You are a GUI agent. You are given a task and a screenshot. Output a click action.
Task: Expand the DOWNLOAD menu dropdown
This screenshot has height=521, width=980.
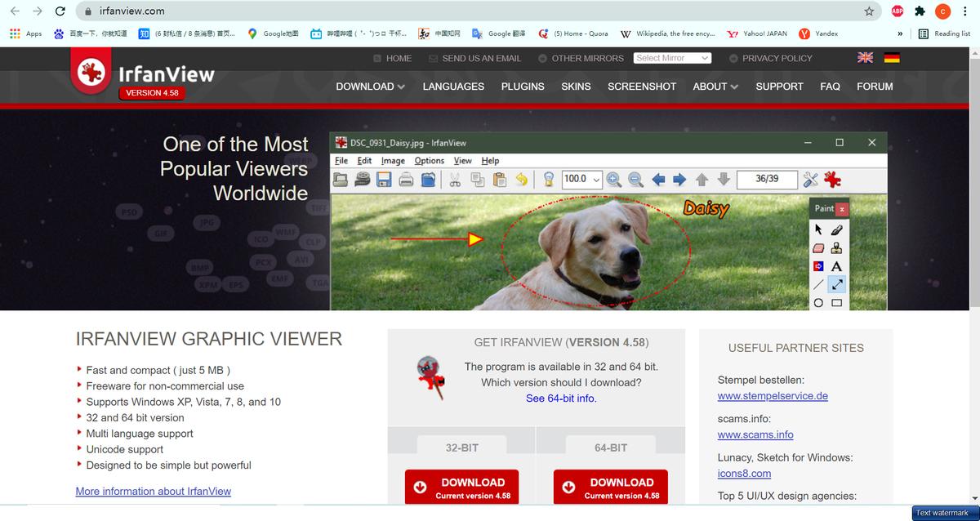pyautogui.click(x=370, y=87)
